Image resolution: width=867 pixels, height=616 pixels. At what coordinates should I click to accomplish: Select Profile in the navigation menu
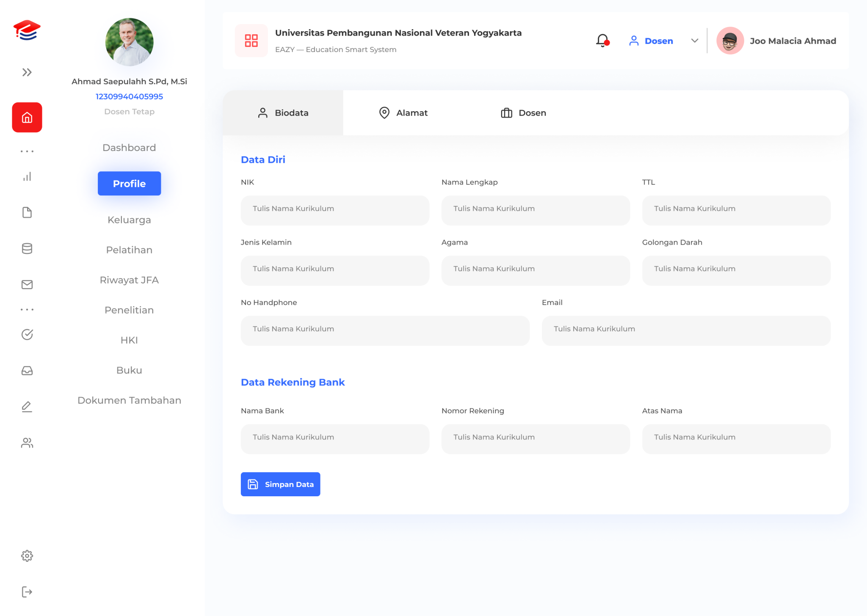[129, 183]
